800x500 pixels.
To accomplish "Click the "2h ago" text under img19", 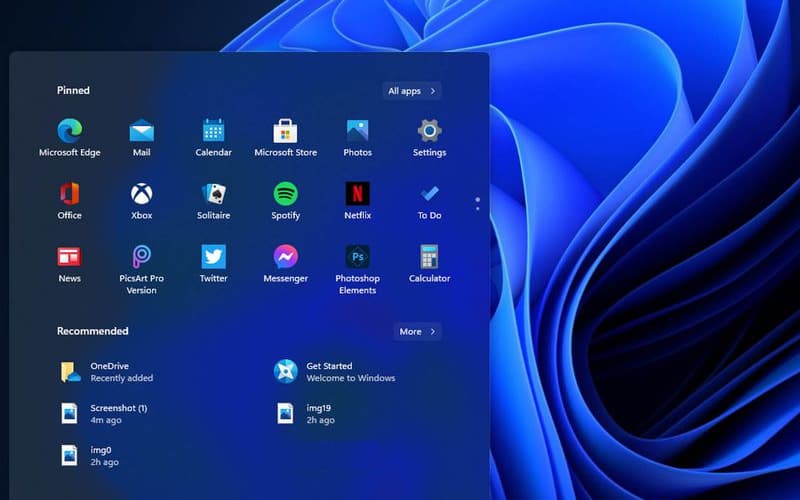I will [320, 420].
